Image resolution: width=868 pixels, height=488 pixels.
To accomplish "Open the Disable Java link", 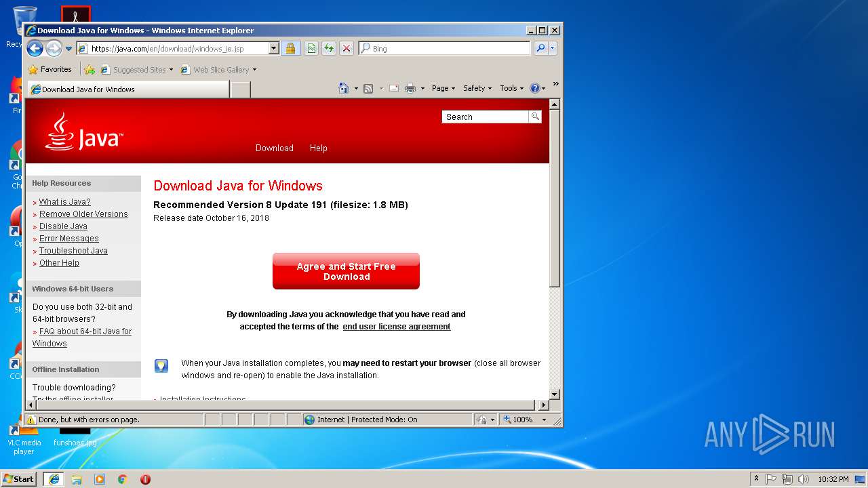I will 63,226.
